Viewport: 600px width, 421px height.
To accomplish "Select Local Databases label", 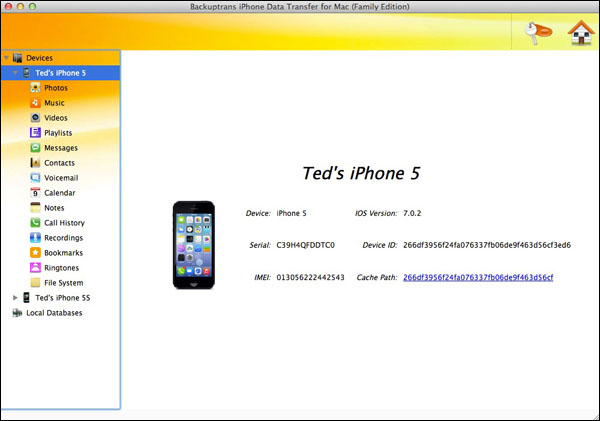I will [x=54, y=313].
